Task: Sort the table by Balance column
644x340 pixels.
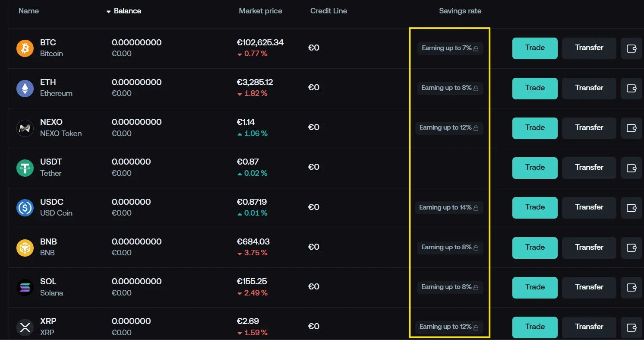Action: click(x=124, y=11)
